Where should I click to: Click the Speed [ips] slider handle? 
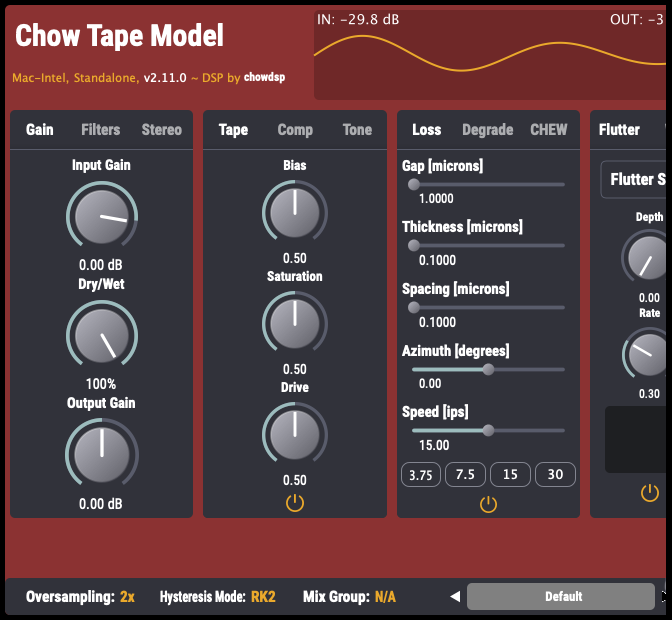click(x=488, y=431)
